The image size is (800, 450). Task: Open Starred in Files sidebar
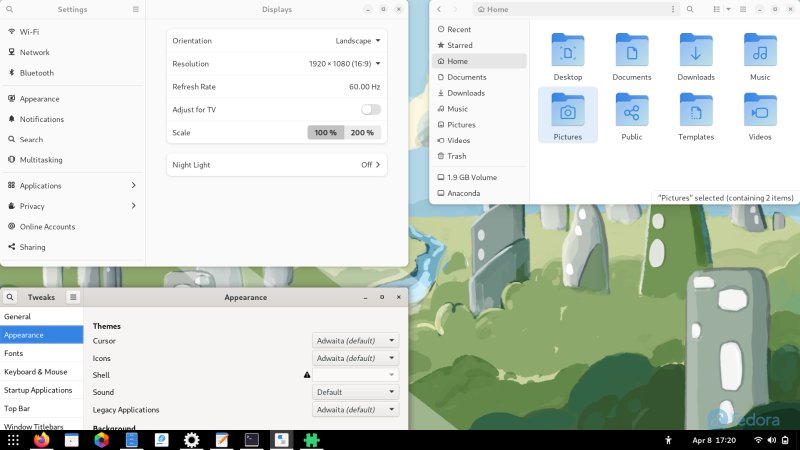[x=479, y=45]
